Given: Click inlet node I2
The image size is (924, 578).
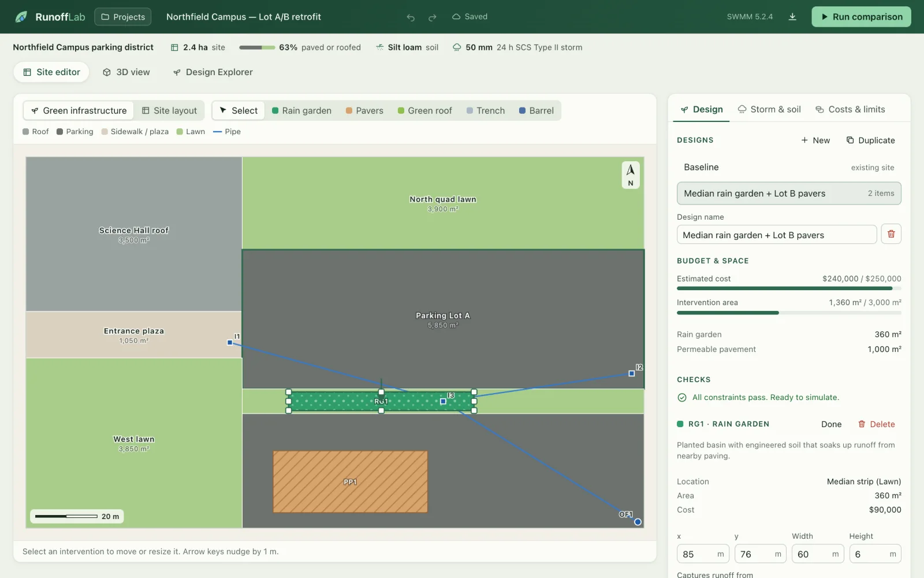Looking at the screenshot, I should click(631, 373).
